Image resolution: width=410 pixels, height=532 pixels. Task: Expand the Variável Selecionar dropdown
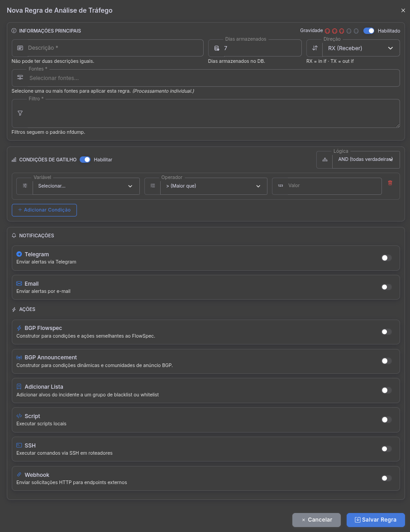[86, 186]
